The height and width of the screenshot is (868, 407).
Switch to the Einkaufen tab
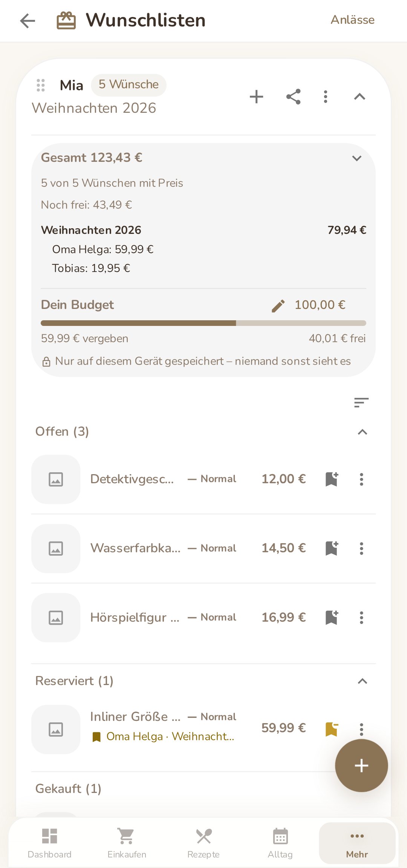click(x=127, y=843)
